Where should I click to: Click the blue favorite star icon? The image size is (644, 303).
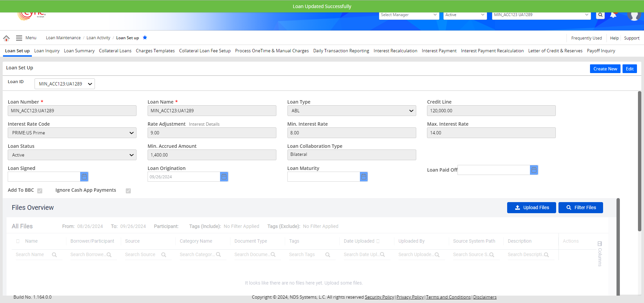click(145, 38)
